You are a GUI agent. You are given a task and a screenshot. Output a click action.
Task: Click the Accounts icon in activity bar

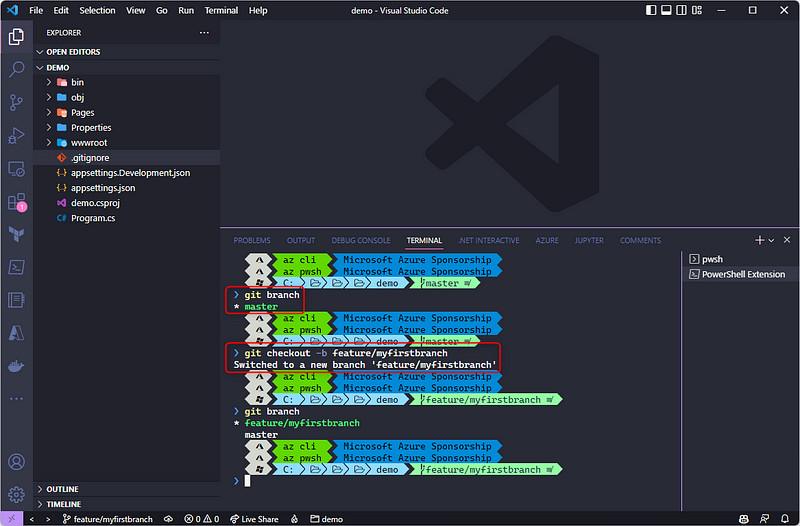tap(16, 462)
